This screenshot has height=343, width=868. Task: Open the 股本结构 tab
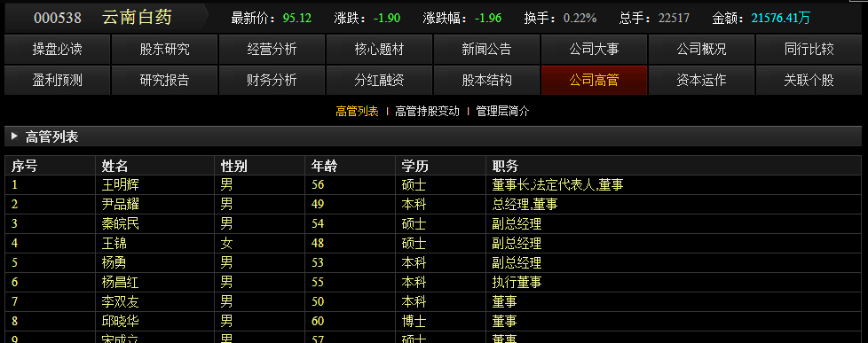[x=486, y=81]
